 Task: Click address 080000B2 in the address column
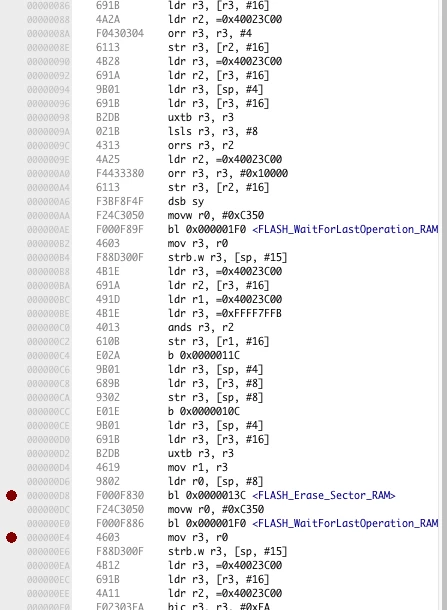(x=48, y=244)
